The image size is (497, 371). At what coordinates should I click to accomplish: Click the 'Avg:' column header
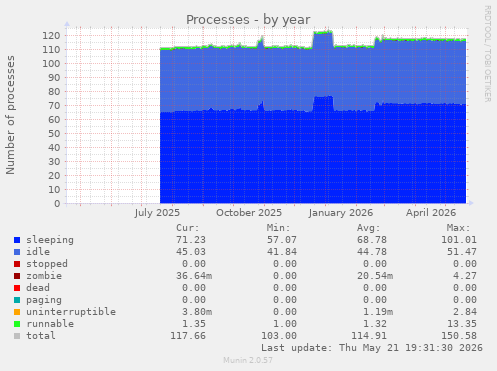(369, 228)
